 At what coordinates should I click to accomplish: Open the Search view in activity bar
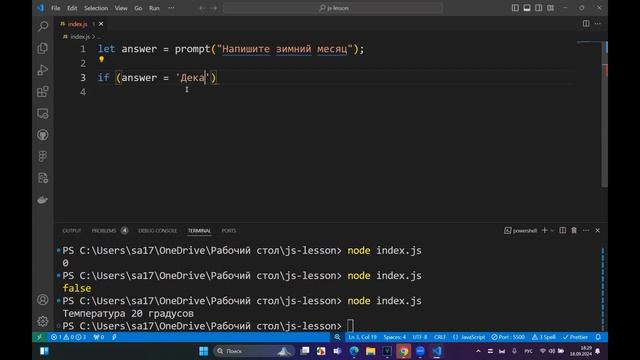[42, 27]
